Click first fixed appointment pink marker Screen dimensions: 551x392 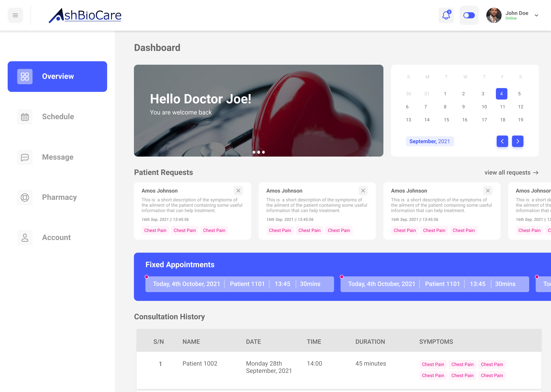pyautogui.click(x=146, y=277)
